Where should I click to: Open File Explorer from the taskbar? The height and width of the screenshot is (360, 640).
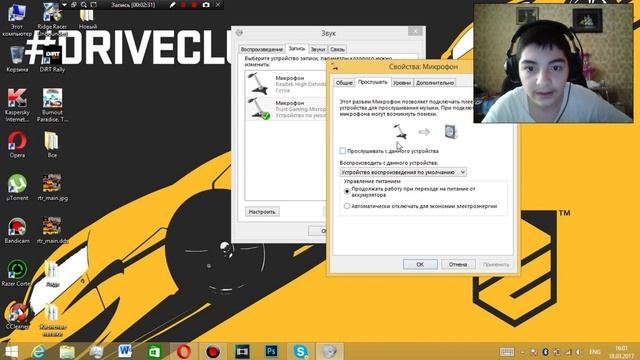(67, 351)
